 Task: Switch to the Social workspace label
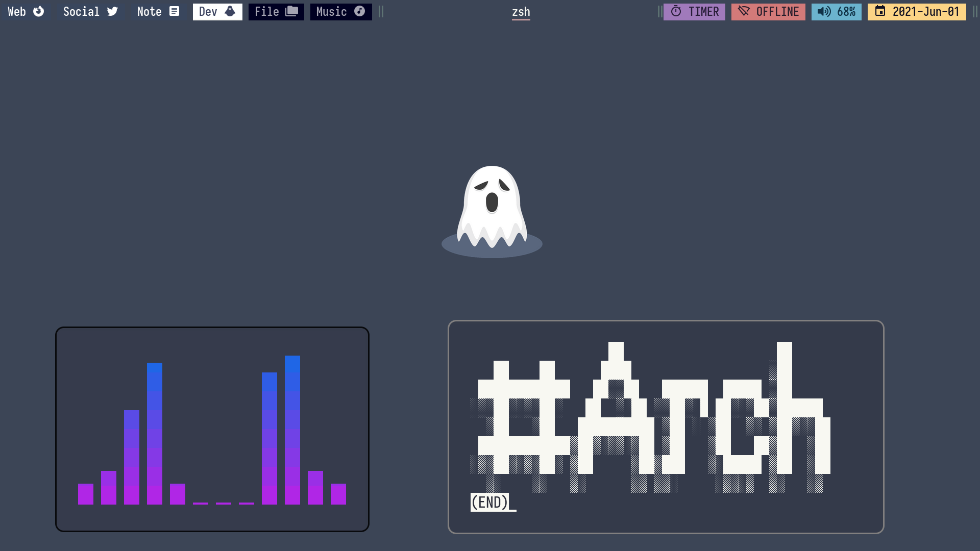[81, 11]
